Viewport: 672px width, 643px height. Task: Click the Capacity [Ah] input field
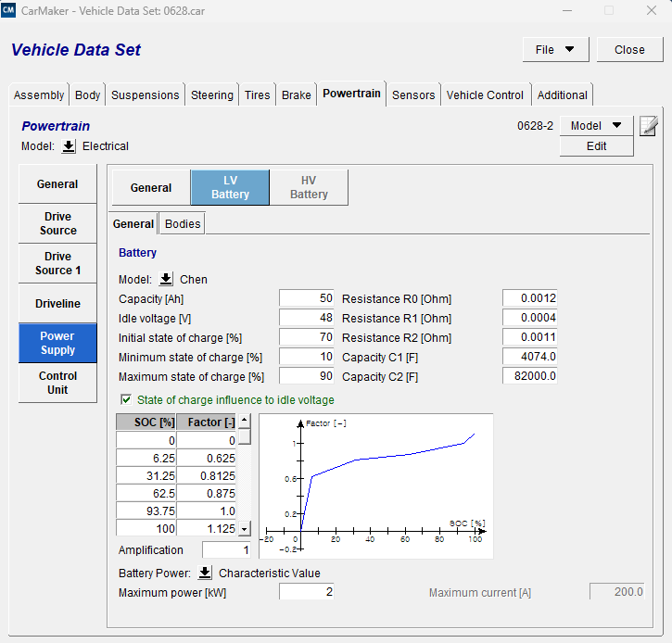306,298
